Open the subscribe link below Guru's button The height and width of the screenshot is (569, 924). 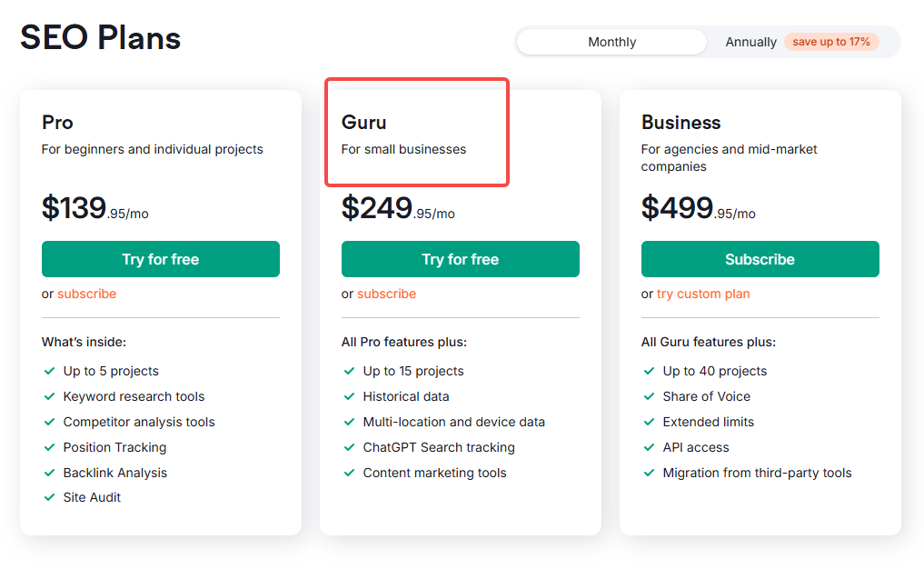coord(386,294)
